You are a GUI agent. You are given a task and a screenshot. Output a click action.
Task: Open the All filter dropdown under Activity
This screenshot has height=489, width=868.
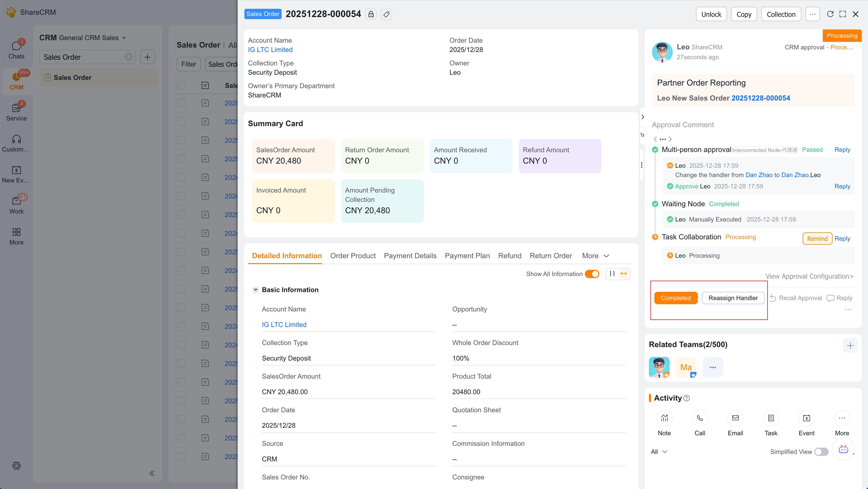[659, 452]
